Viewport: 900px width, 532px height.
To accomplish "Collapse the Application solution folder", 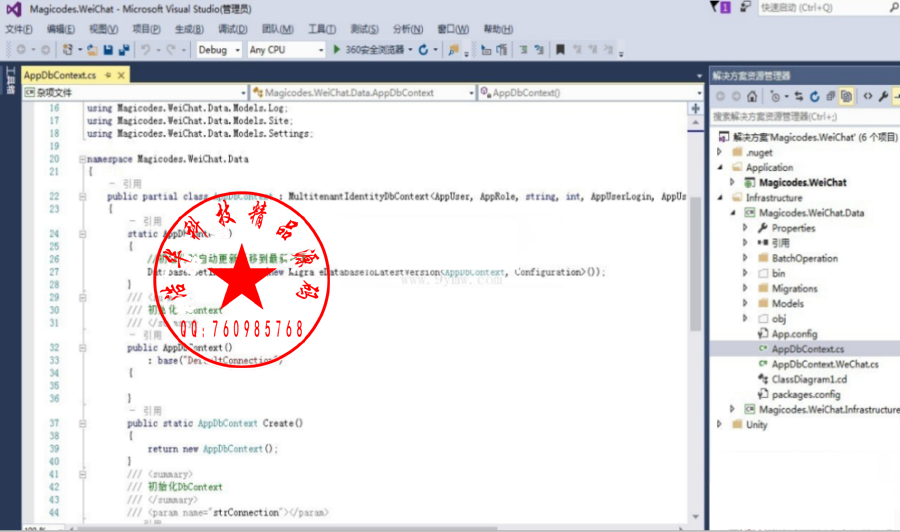I will click(x=720, y=168).
